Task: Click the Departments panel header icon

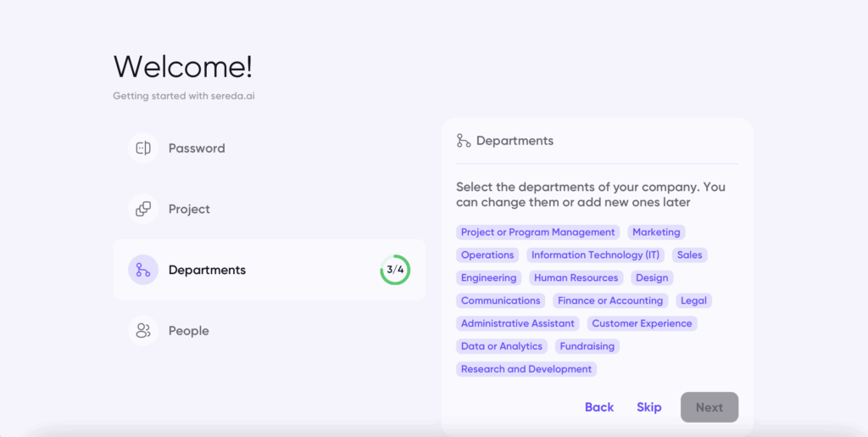Action: (464, 141)
